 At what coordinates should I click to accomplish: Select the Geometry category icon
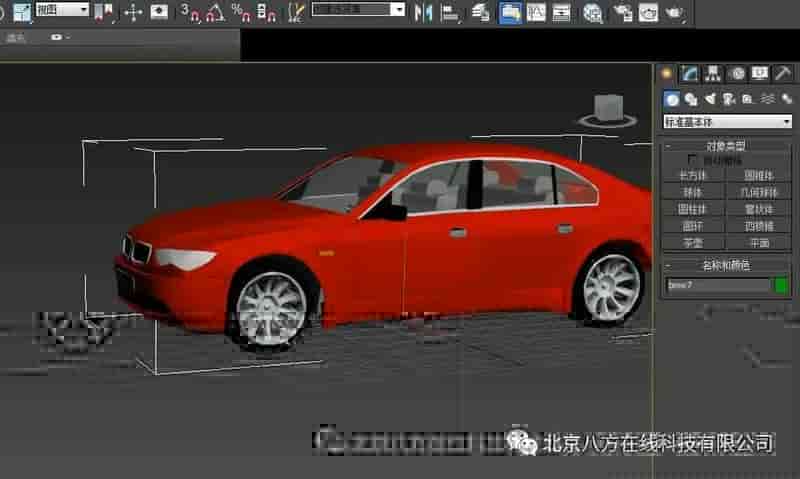pyautogui.click(x=672, y=99)
